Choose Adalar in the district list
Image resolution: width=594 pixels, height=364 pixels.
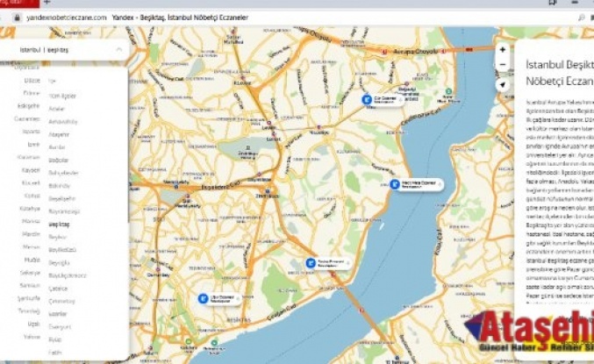[57, 109]
